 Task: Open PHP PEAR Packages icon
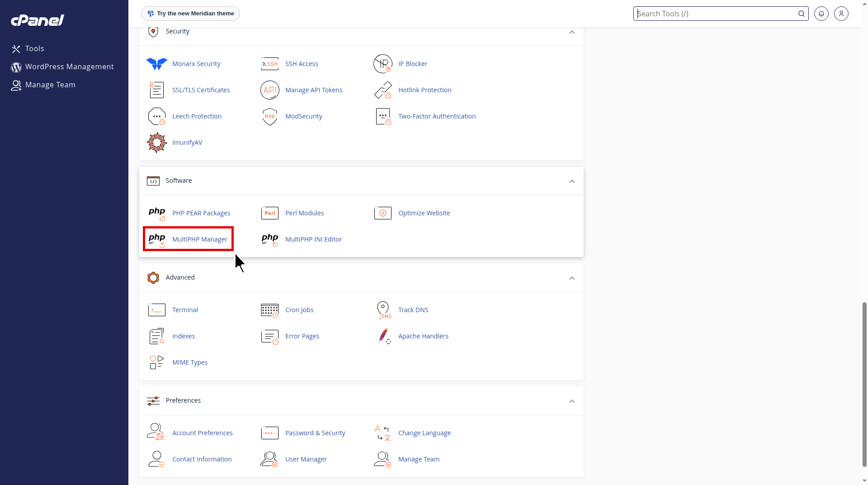tap(157, 213)
